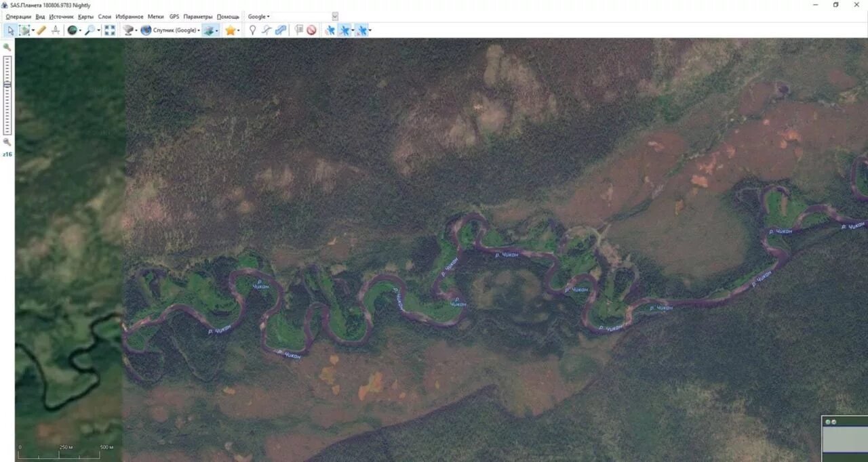Click the white button on the minimap
The height and width of the screenshot is (462, 868).
pyautogui.click(x=833, y=421)
